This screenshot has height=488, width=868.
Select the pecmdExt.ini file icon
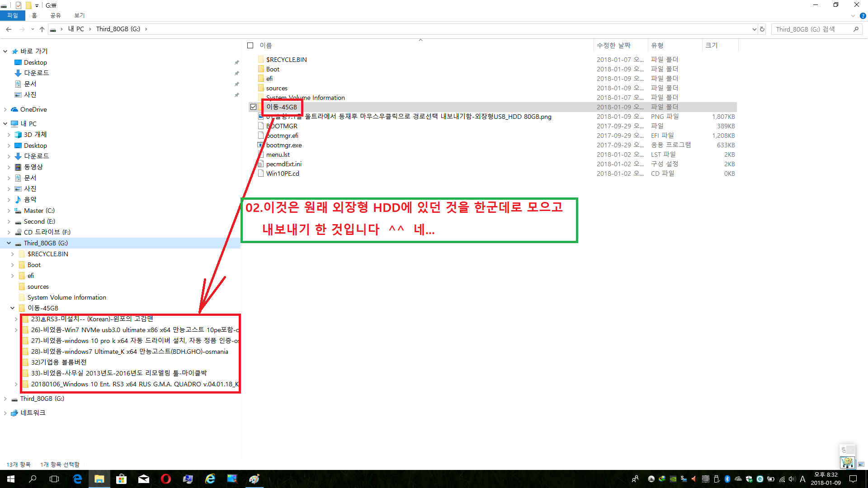pos(261,164)
